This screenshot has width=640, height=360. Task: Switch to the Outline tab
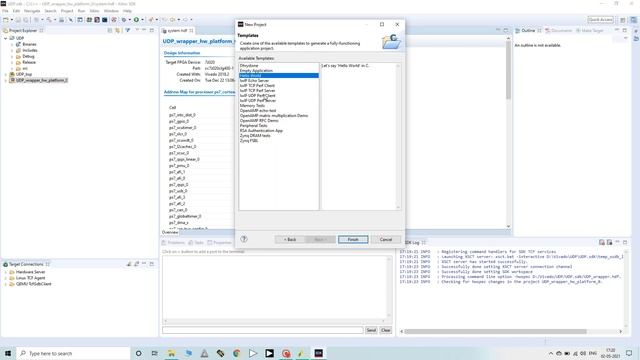pyautogui.click(x=528, y=31)
